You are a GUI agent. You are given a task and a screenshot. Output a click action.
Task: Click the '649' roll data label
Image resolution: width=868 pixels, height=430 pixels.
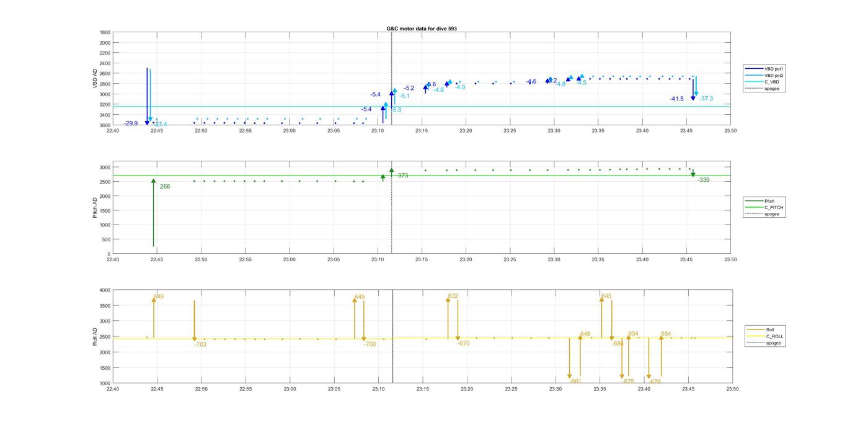[x=159, y=297]
